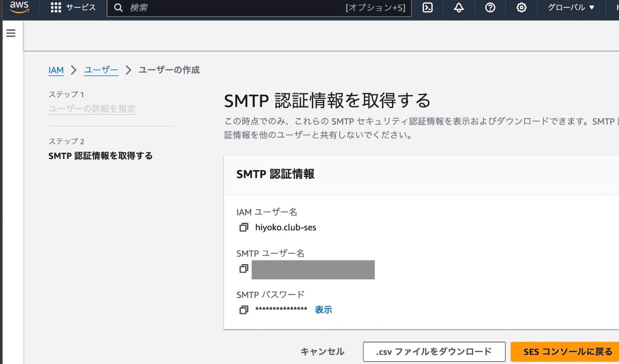
Task: Download the .csv credentials file
Action: click(434, 352)
